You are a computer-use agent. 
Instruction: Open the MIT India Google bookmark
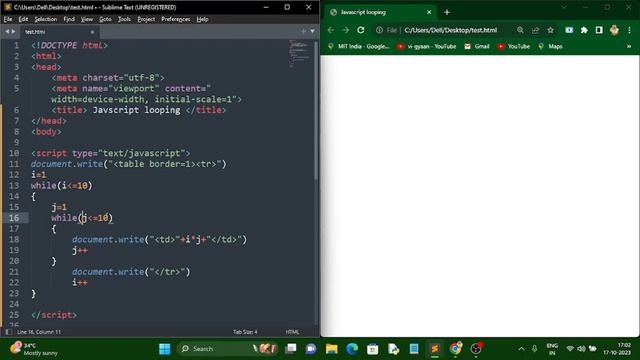point(359,47)
